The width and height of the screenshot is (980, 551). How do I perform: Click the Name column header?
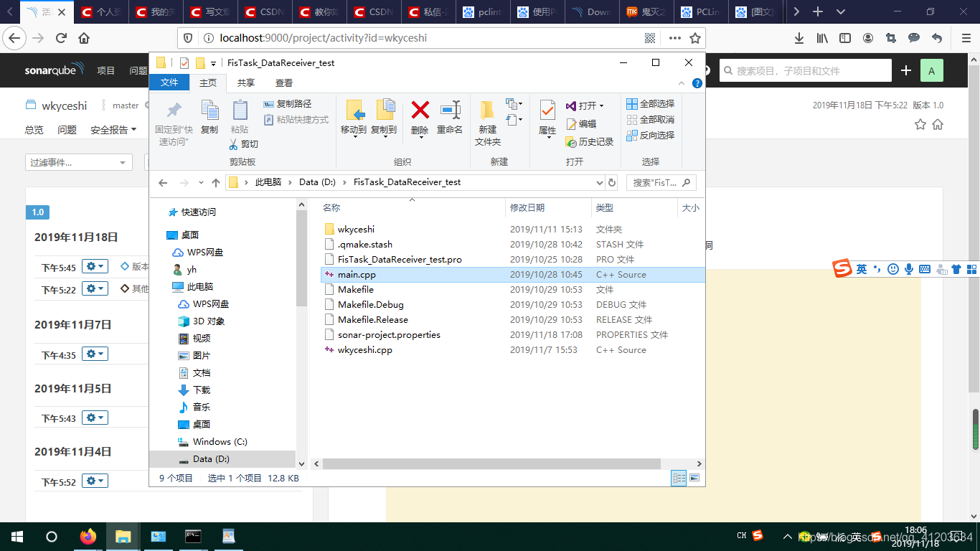[412, 207]
